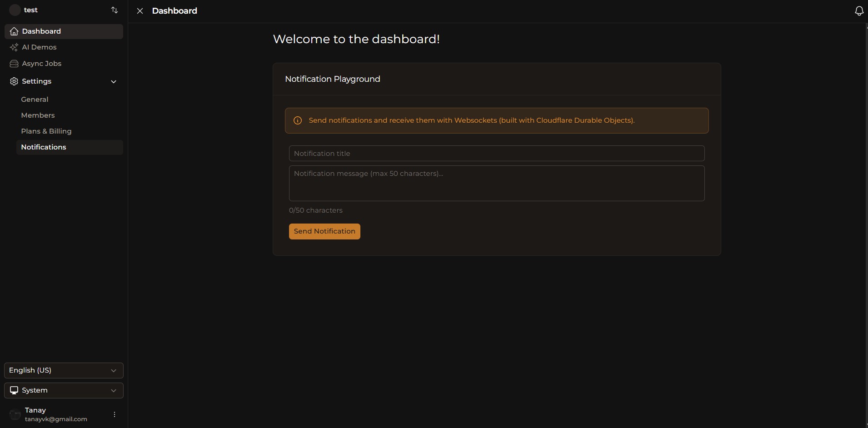Click the workspace switcher arrows icon
Screen dimensions: 868x428
tap(115, 10)
